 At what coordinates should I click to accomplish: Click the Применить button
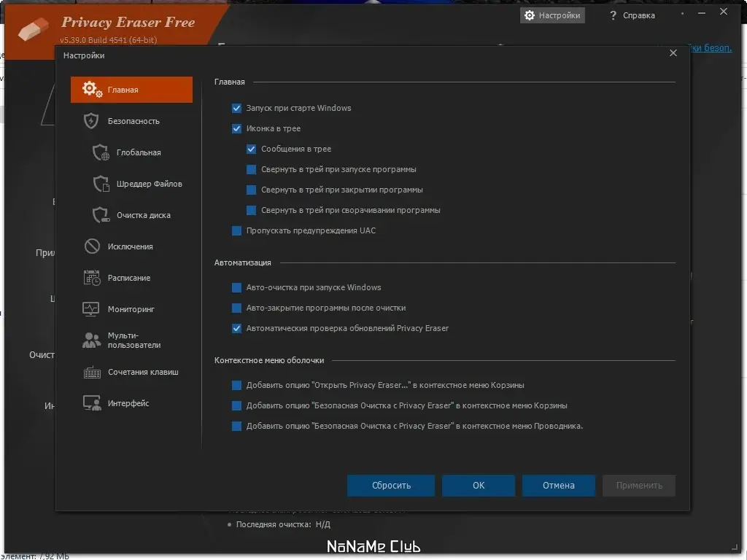(639, 485)
